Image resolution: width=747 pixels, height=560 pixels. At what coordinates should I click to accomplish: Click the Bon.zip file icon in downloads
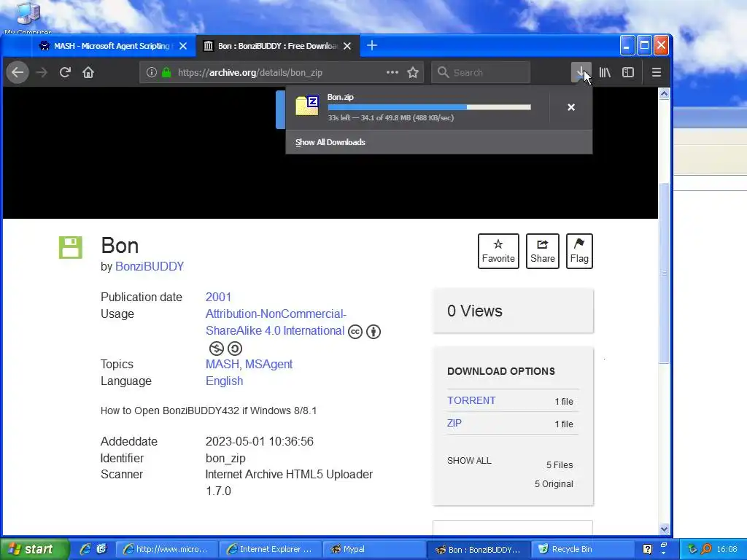coord(307,106)
